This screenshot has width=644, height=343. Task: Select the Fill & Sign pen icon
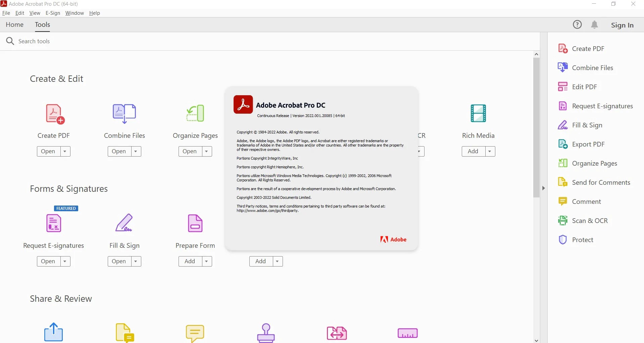click(124, 223)
